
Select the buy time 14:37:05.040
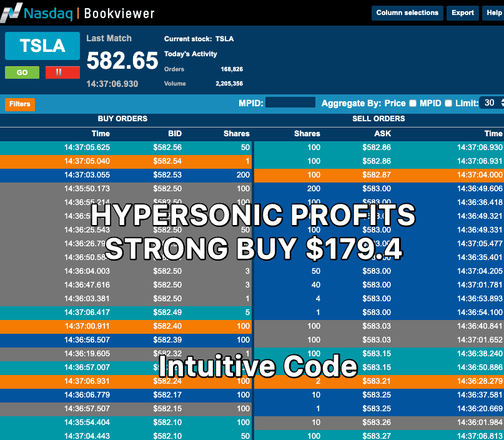[x=87, y=161]
